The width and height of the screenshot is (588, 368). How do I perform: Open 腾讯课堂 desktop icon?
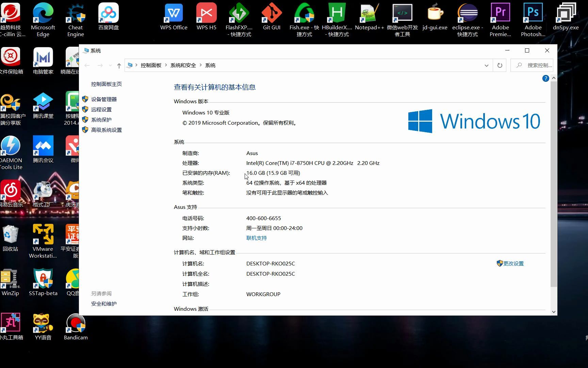43,105
